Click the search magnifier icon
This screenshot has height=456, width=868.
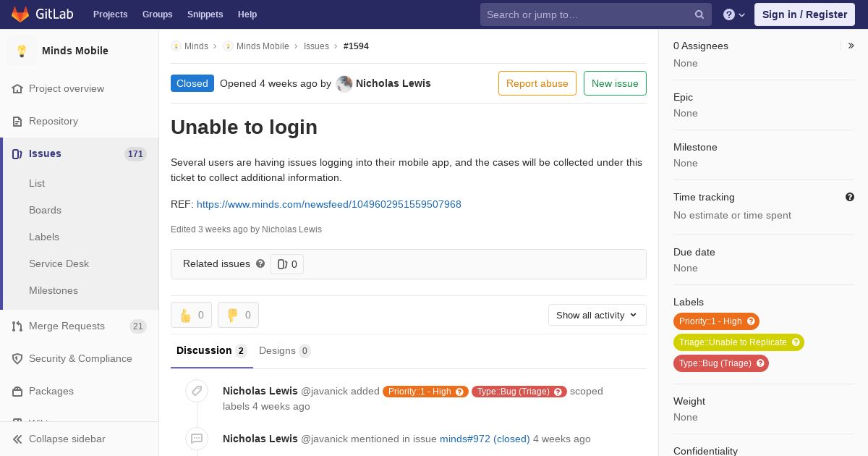point(699,14)
